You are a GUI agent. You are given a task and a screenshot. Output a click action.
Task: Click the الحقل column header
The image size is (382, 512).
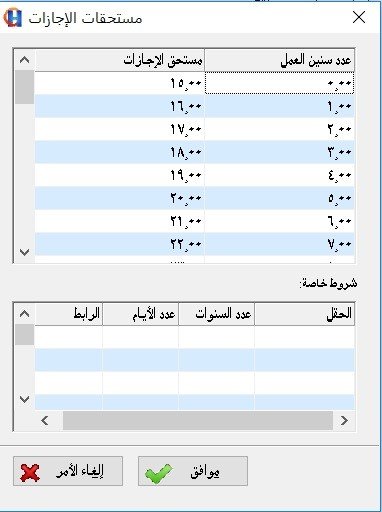305,314
